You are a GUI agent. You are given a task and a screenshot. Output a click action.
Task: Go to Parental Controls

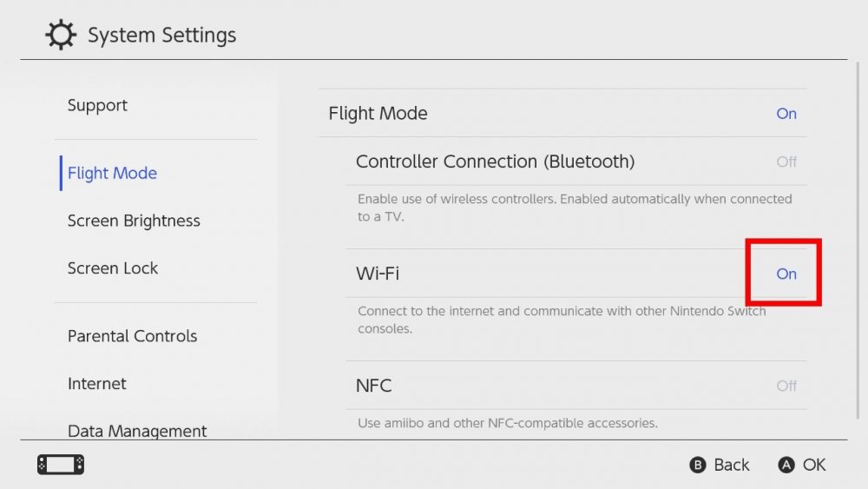click(x=132, y=336)
